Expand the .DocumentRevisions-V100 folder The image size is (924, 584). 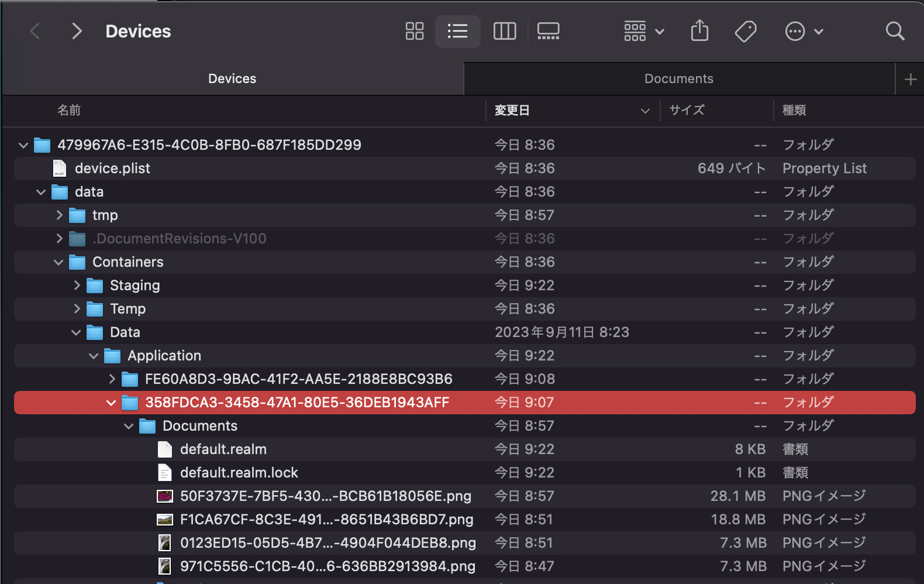(x=59, y=239)
